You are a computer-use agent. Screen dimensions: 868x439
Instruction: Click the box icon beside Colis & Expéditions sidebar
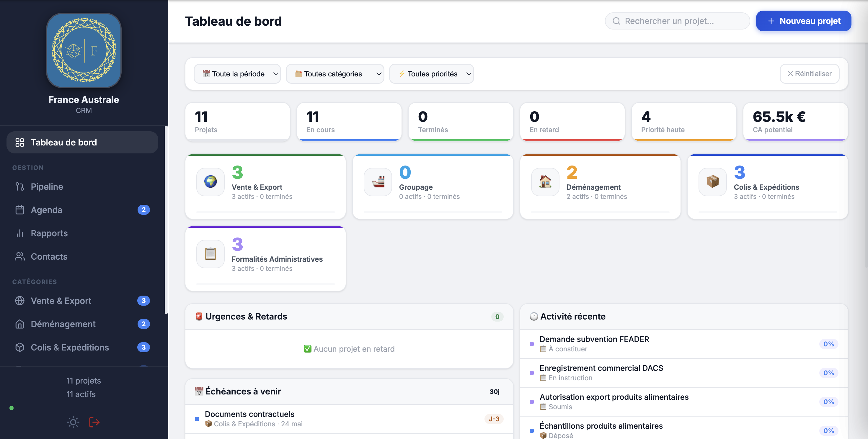[20, 347]
